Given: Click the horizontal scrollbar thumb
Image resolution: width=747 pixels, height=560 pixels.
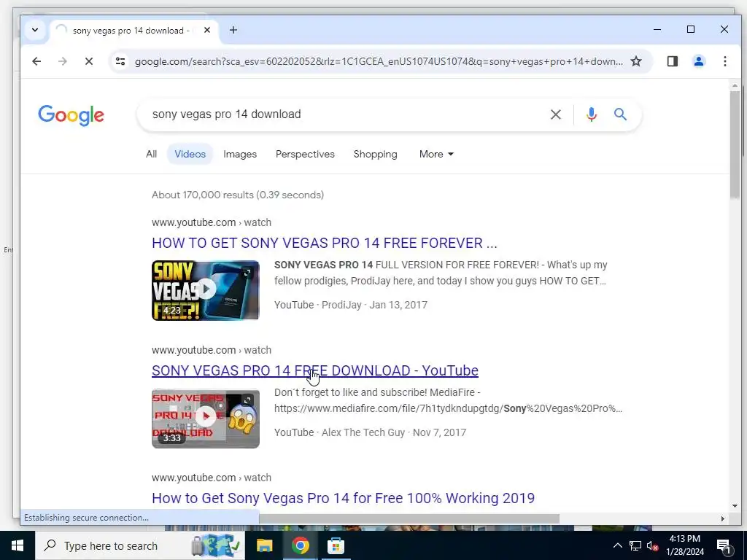Looking at the screenshot, I should (409, 518).
